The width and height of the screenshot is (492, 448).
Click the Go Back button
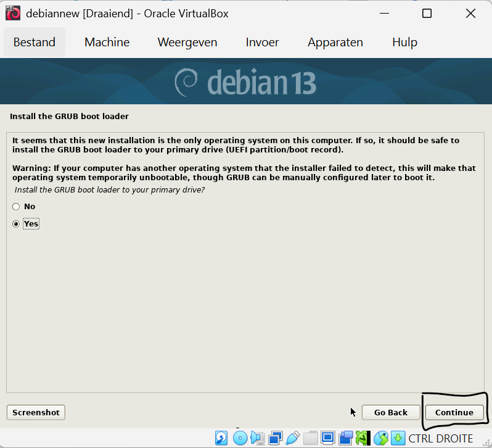(x=391, y=412)
